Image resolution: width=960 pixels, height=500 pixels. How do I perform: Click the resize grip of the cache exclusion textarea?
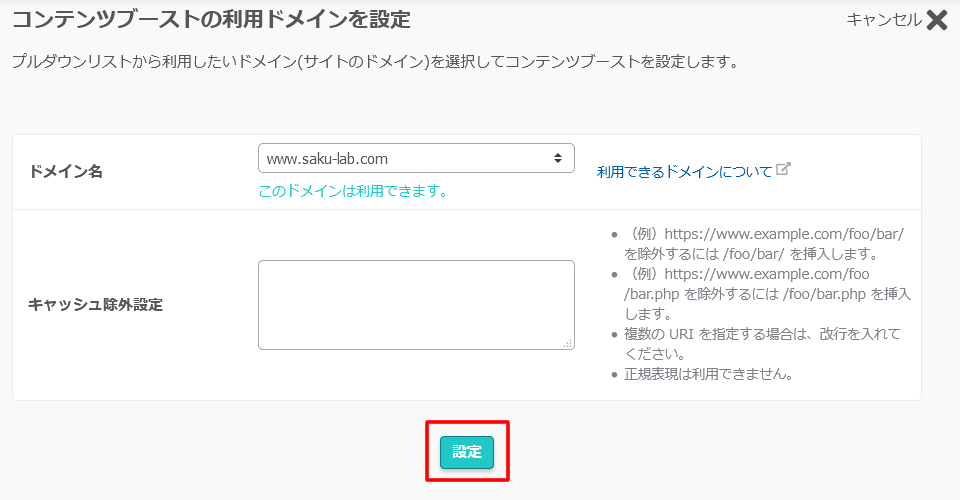(568, 343)
